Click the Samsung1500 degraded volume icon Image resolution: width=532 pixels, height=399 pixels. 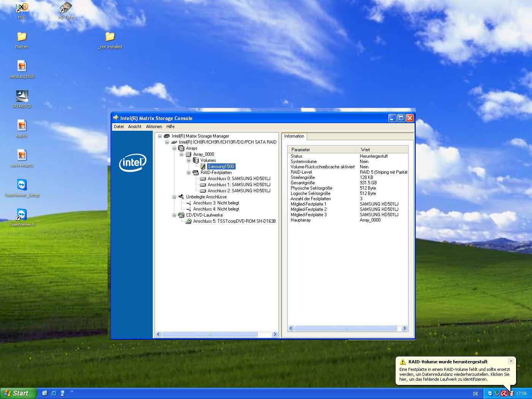[203, 166]
